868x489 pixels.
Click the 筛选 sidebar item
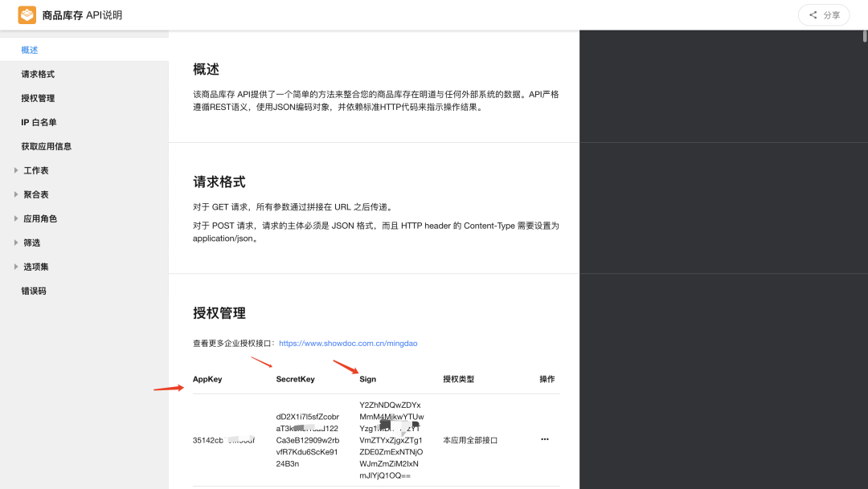31,242
